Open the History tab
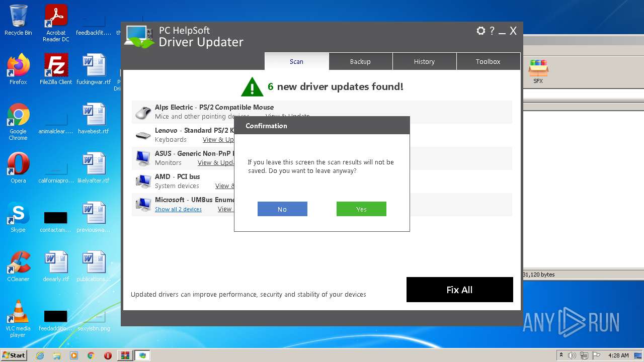The width and height of the screenshot is (644, 362). pos(424,61)
